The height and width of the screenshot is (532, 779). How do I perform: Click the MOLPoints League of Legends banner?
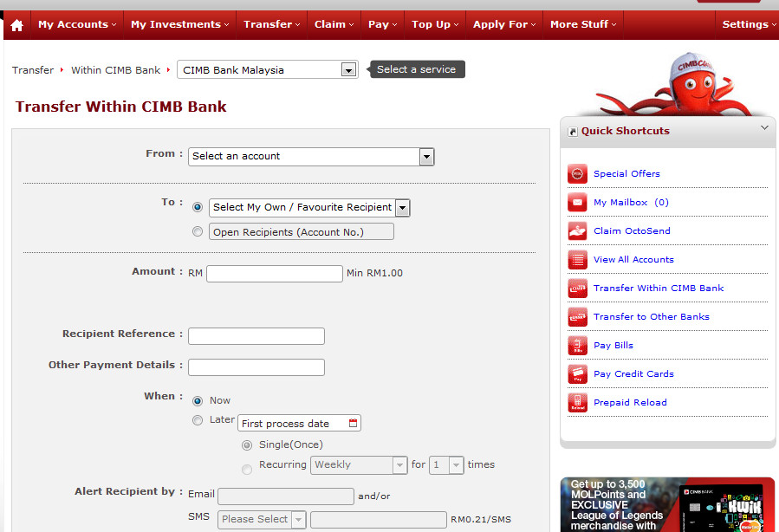pos(668,504)
